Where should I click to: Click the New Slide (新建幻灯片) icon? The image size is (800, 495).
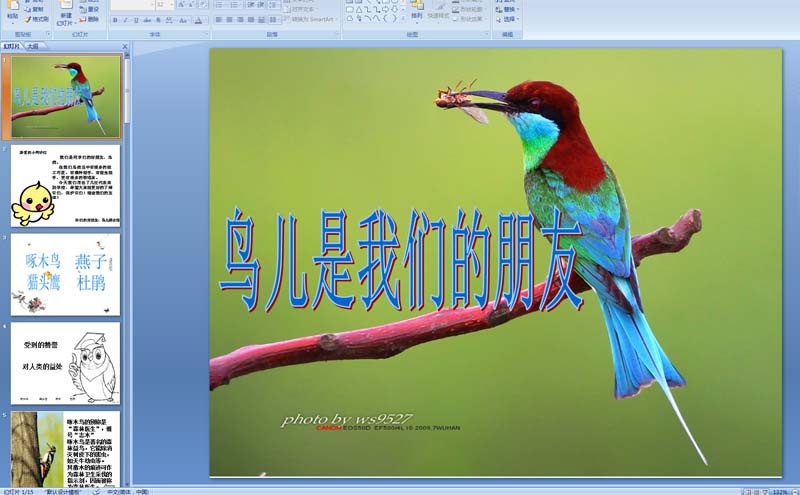tap(65, 12)
